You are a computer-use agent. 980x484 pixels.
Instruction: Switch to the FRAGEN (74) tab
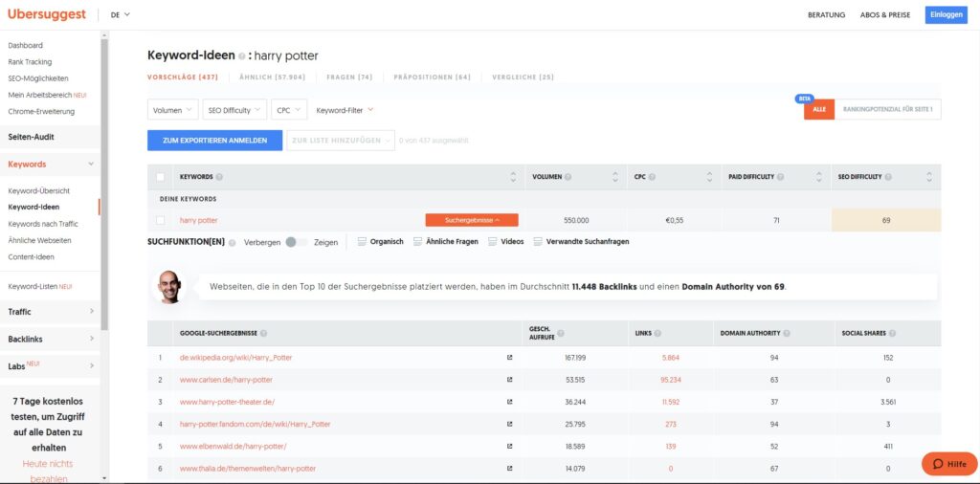349,77
